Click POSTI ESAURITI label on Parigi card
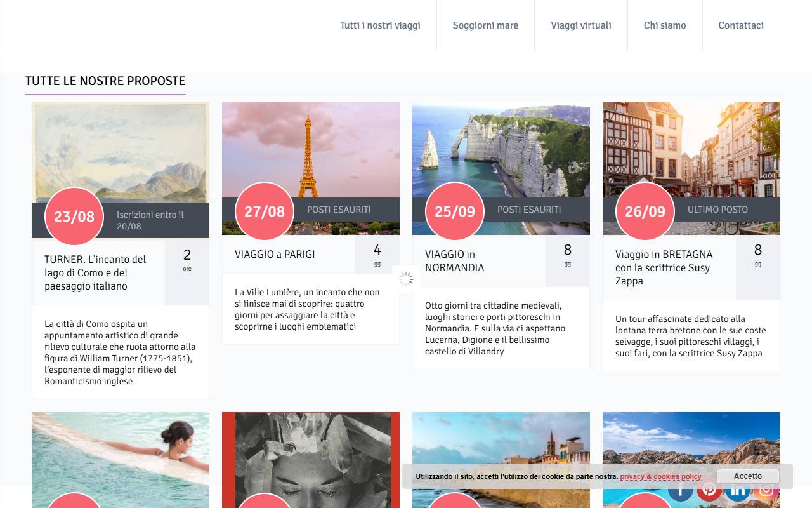The image size is (812, 508). coord(339,210)
